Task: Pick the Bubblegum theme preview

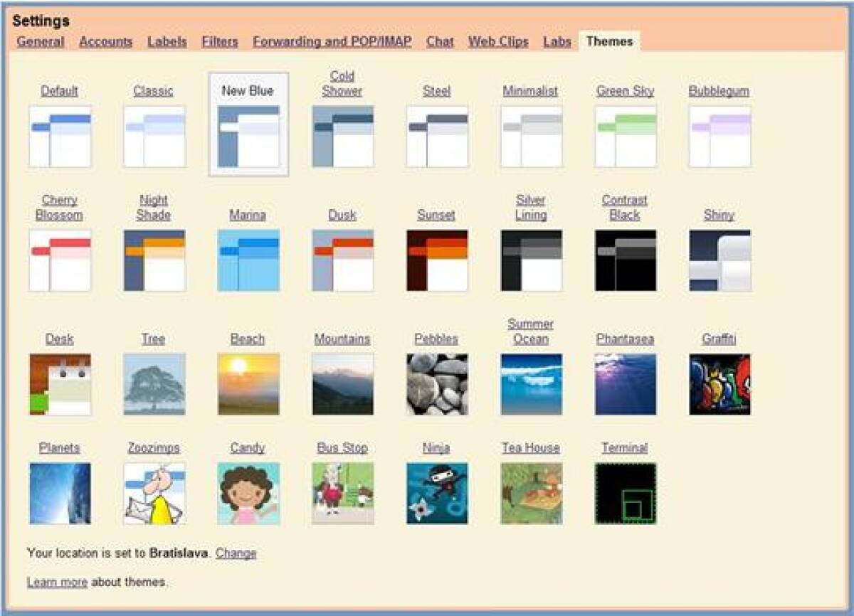Action: [x=719, y=137]
